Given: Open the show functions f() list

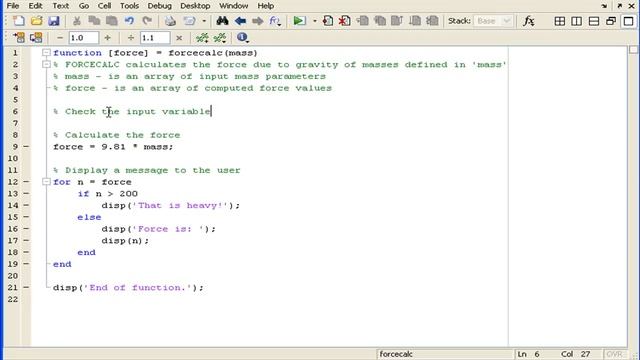Looking at the screenshot, I should click(x=275, y=21).
